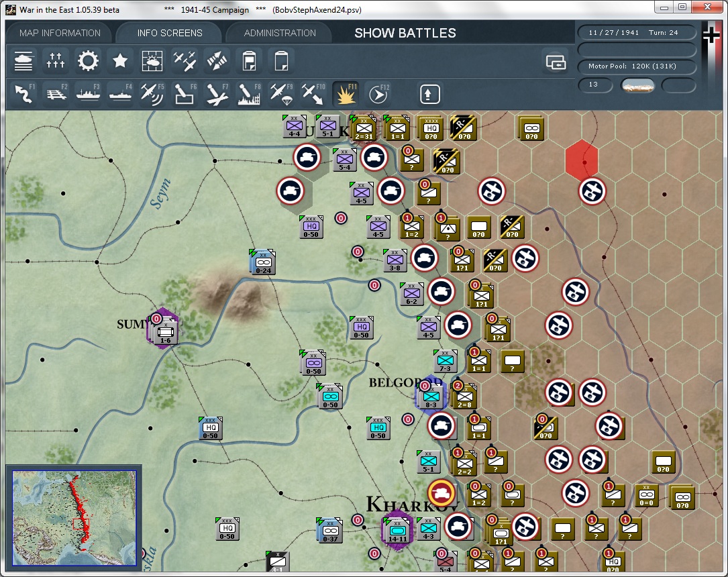This screenshot has height=577, width=728.
Task: Select Bomb Unit mode (F6)
Action: pyautogui.click(x=185, y=94)
